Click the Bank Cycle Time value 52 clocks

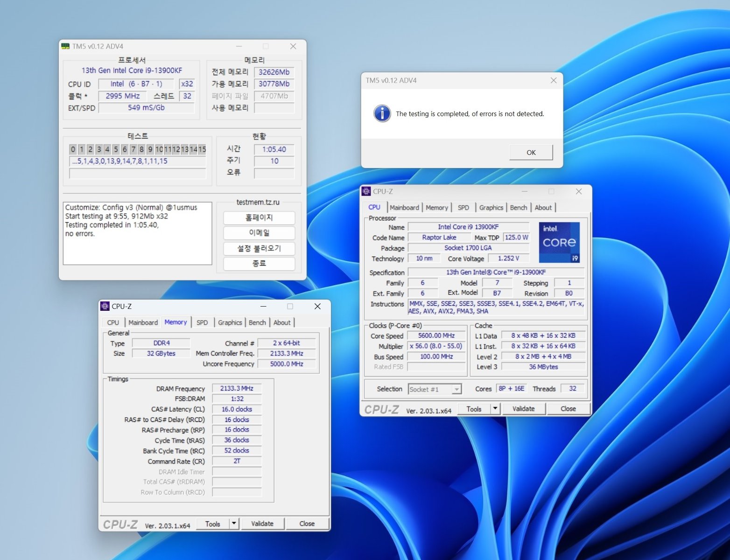[x=237, y=451]
